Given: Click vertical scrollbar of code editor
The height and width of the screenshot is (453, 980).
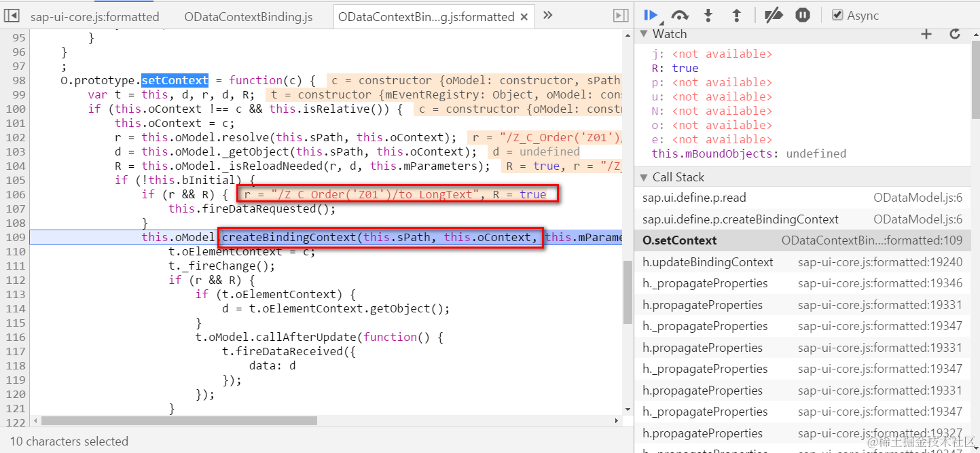Looking at the screenshot, I should click(x=628, y=292).
